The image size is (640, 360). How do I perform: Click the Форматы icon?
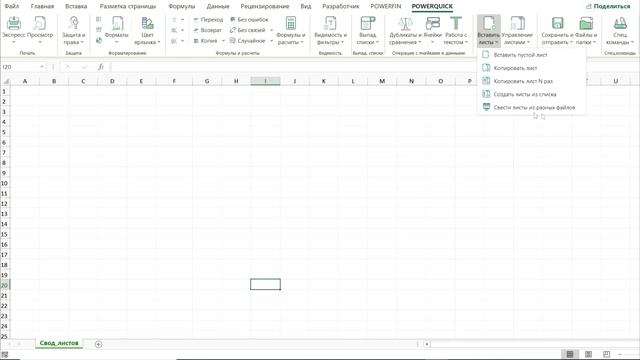117,24
